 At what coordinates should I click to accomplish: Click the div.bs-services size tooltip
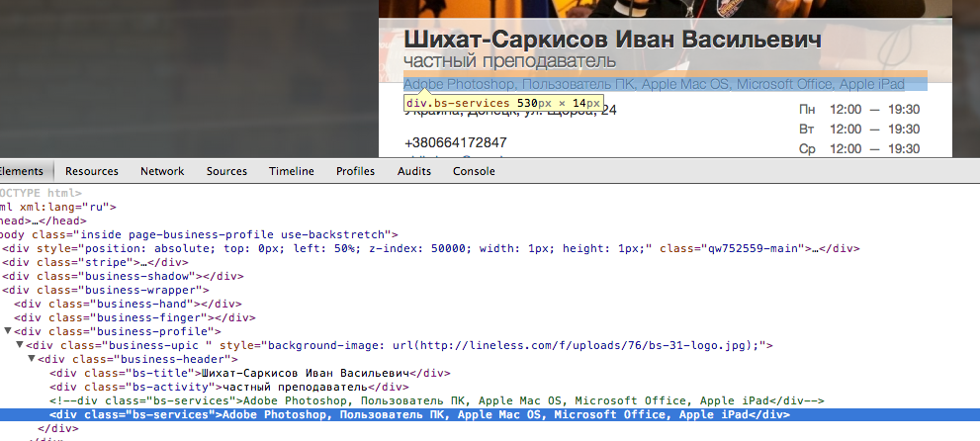click(x=503, y=103)
